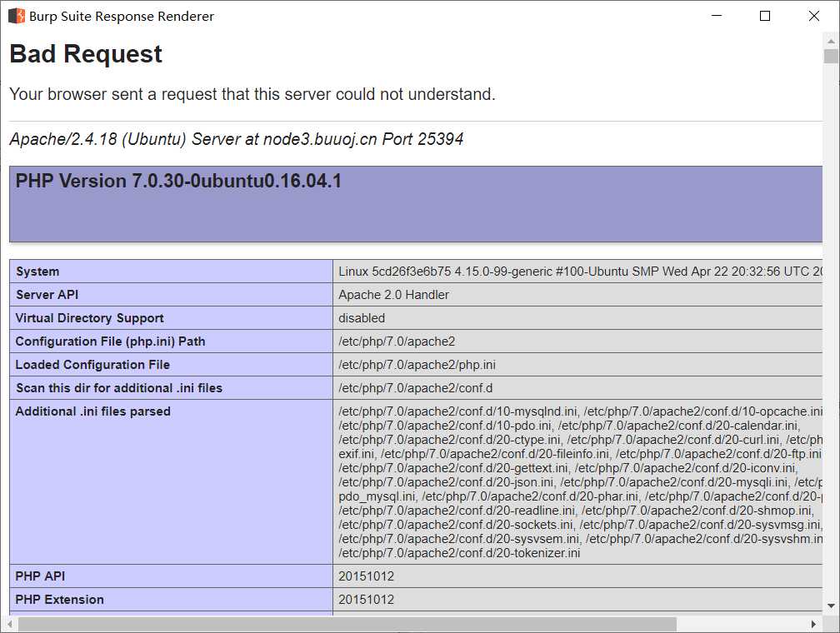Click the '20-tokenizer.ini' path line
Screen dimensions: 840x633
point(459,553)
